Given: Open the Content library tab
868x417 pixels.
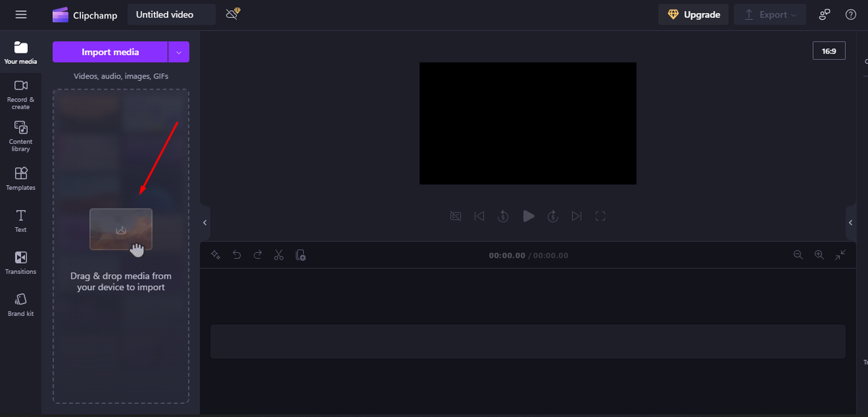Looking at the screenshot, I should (x=20, y=136).
